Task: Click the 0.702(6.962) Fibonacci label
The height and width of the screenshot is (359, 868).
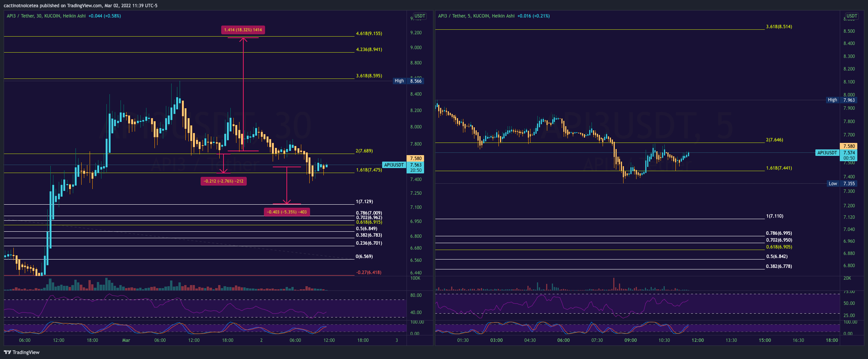Action: click(x=369, y=218)
